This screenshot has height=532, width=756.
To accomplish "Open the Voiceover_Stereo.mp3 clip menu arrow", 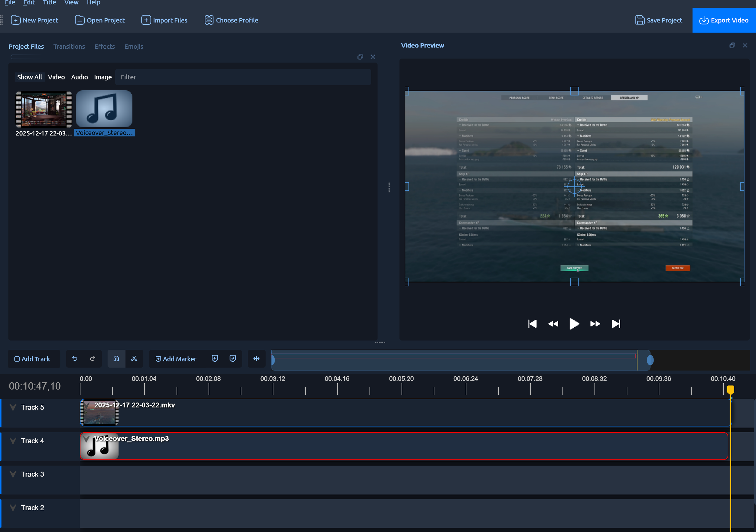I will 86,439.
